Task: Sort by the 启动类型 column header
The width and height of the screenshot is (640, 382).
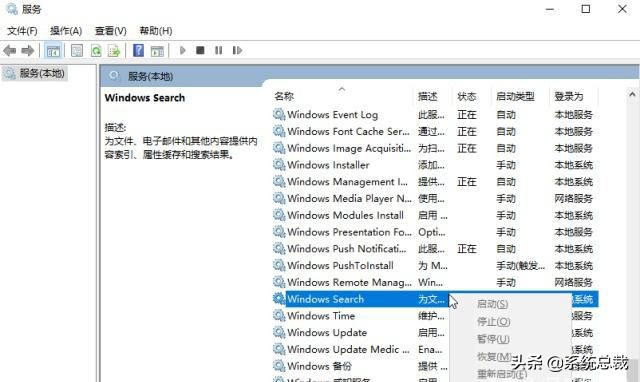Action: (x=515, y=96)
